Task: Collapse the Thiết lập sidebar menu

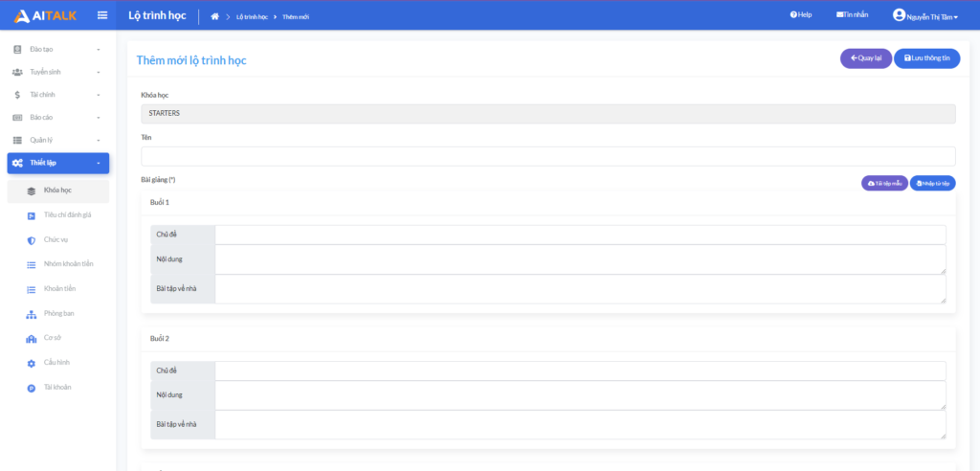Action: 57,163
